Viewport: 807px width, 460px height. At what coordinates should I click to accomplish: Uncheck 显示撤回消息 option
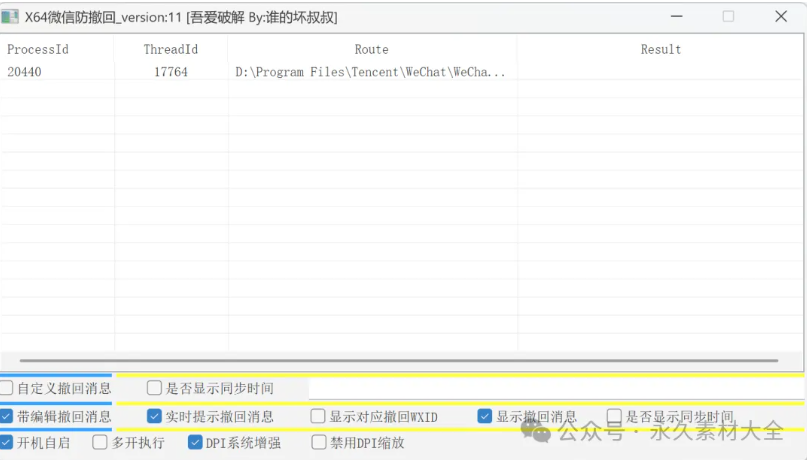click(x=484, y=416)
